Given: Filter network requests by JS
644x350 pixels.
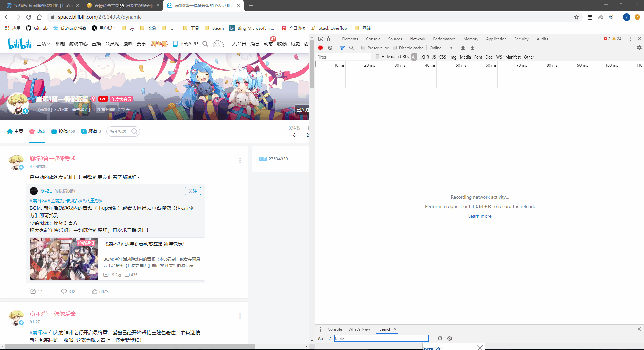Looking at the screenshot, I should coord(434,57).
